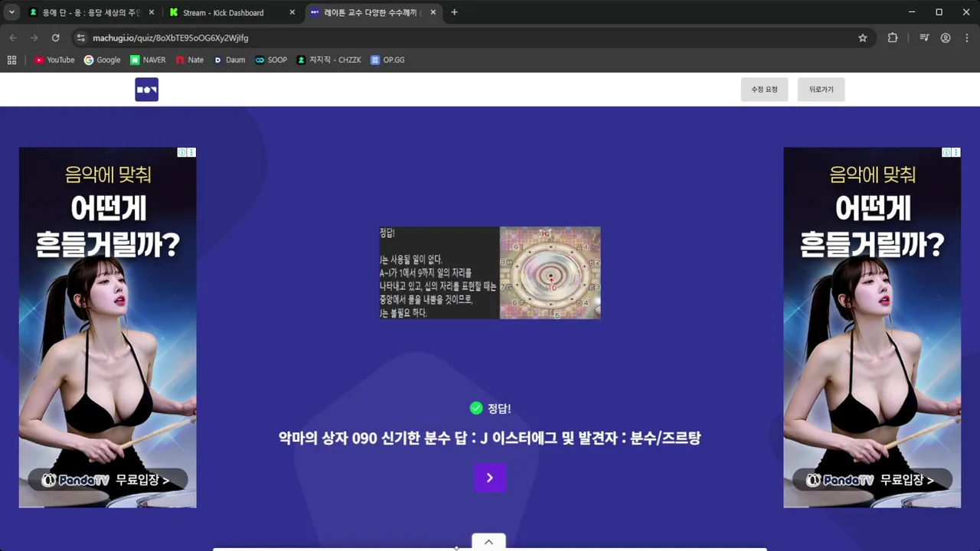980x551 pixels.
Task: Expand the bottom panel with the up chevron
Action: (x=488, y=542)
